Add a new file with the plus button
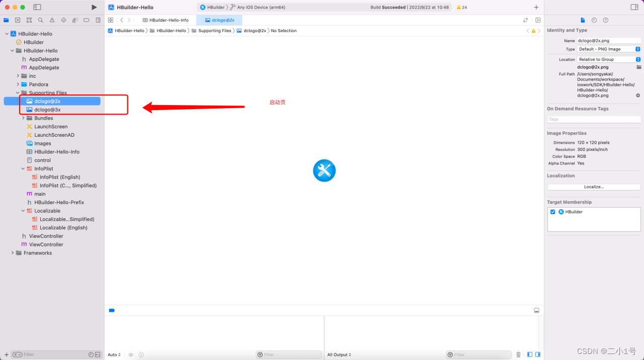Image resolution: width=644 pixels, height=360 pixels. tap(7, 354)
